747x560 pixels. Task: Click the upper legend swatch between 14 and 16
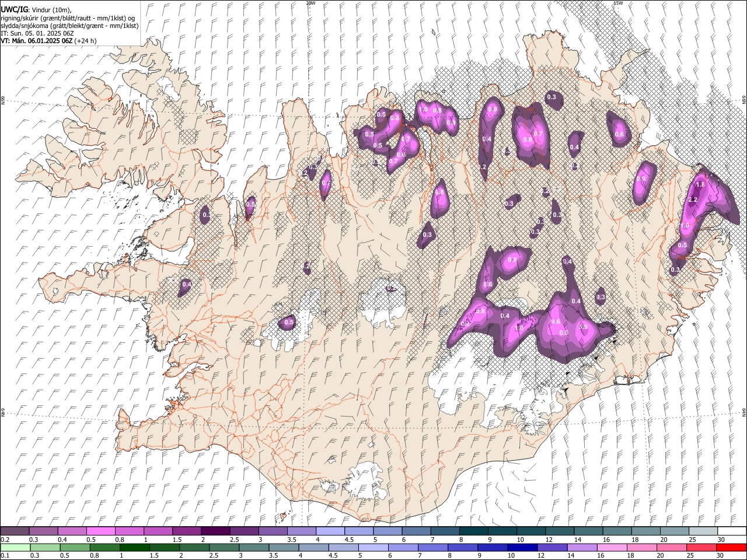point(588,531)
